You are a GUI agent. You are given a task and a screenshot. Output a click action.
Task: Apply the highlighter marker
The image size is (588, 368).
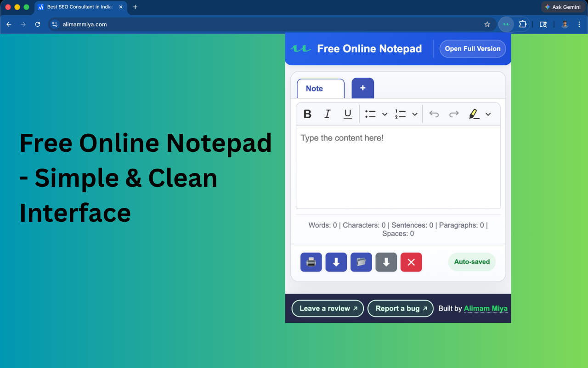474,114
